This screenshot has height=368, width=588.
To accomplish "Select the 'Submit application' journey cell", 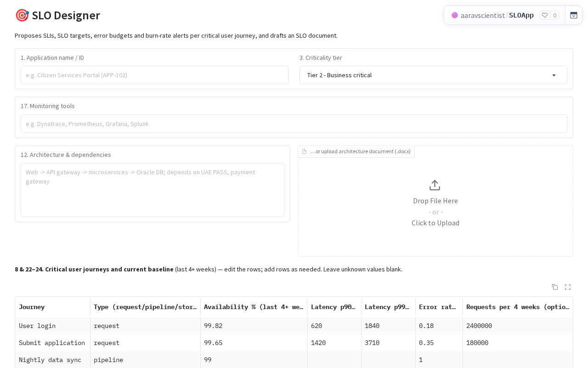I will click(x=53, y=343).
